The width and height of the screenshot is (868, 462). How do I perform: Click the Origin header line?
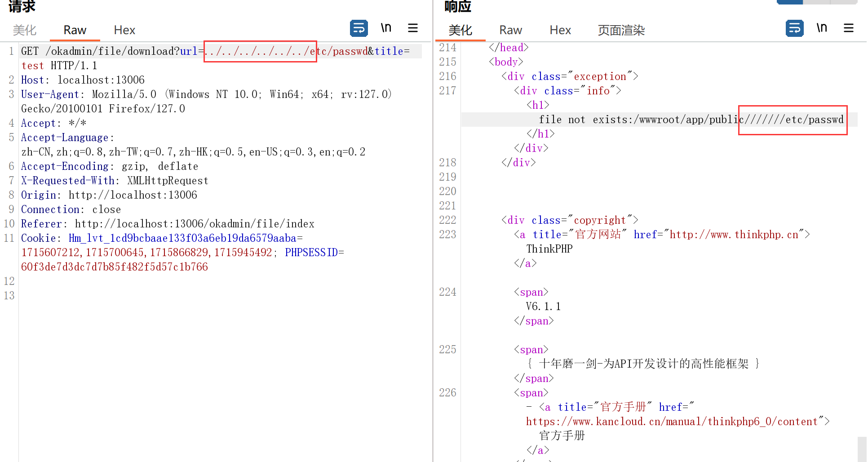(109, 195)
